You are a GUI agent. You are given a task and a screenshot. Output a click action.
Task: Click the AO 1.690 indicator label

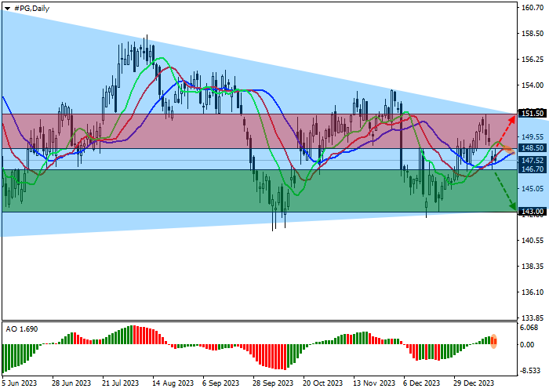(x=22, y=329)
